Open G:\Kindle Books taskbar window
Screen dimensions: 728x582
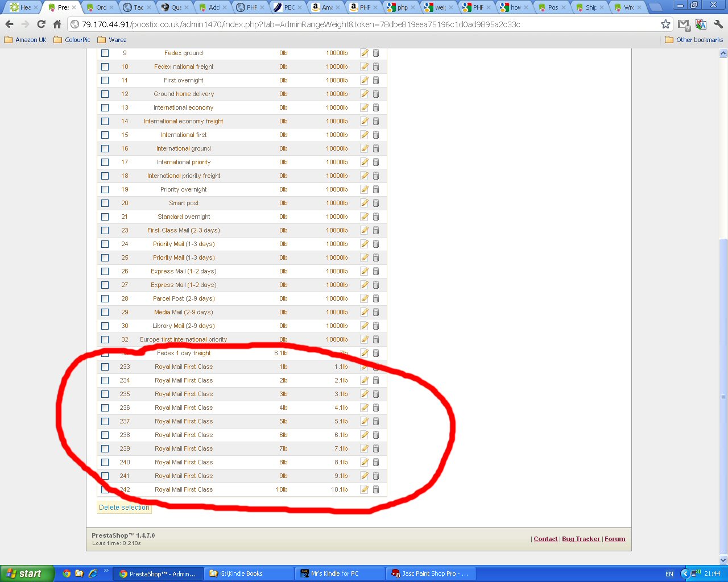(249, 573)
